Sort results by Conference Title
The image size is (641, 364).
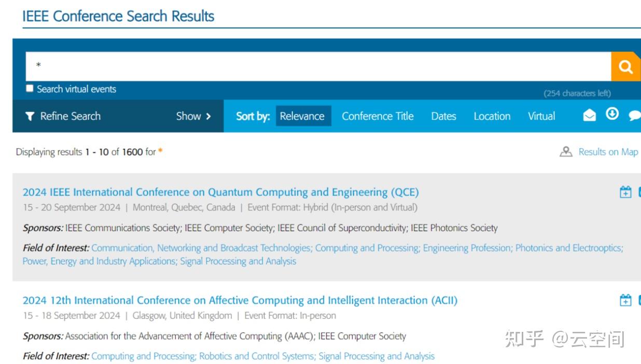[378, 116]
